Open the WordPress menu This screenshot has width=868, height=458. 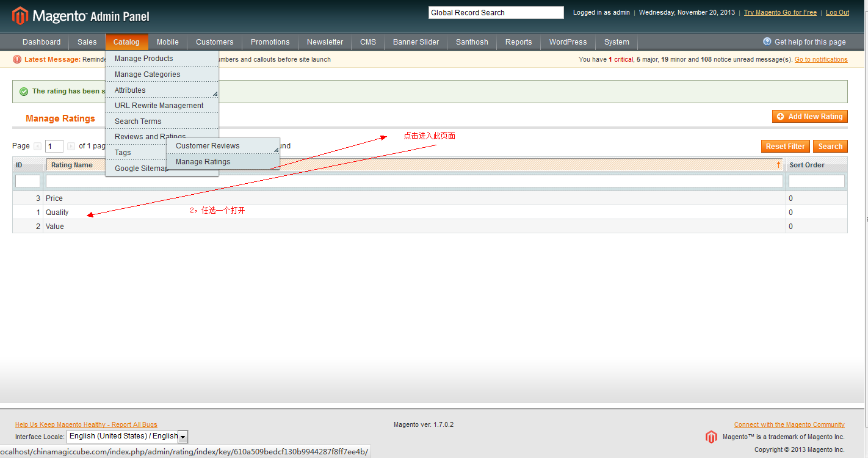(568, 42)
